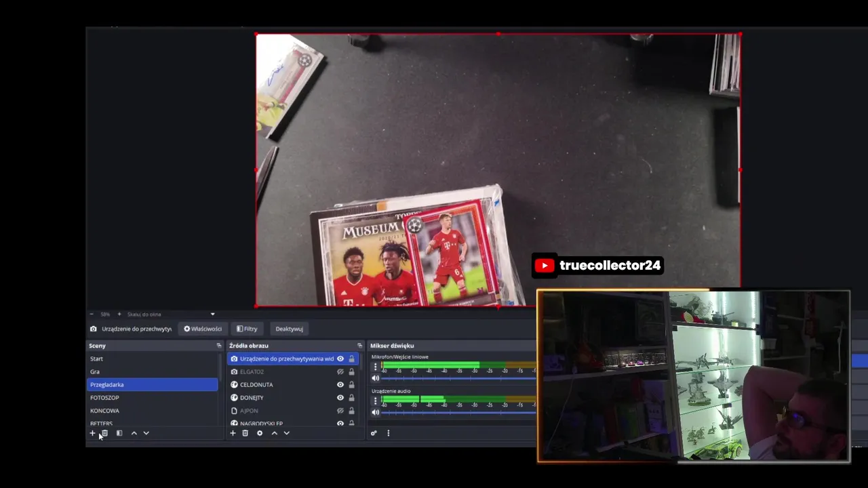Click 'Skaluj do okna' scaling label
Image resolution: width=868 pixels, height=488 pixels.
point(144,314)
